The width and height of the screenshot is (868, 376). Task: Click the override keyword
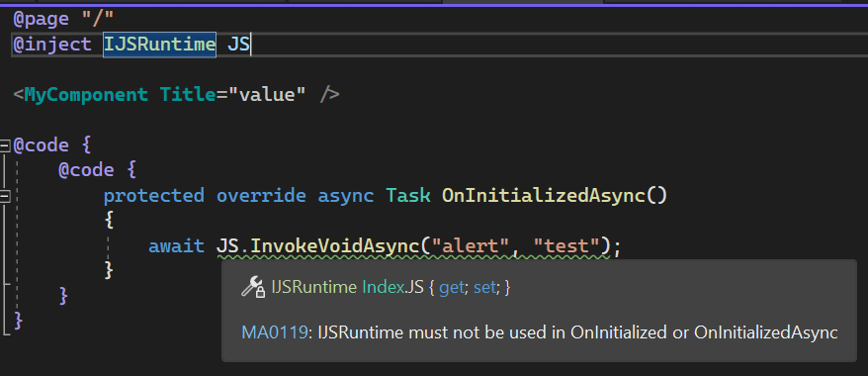(261, 195)
